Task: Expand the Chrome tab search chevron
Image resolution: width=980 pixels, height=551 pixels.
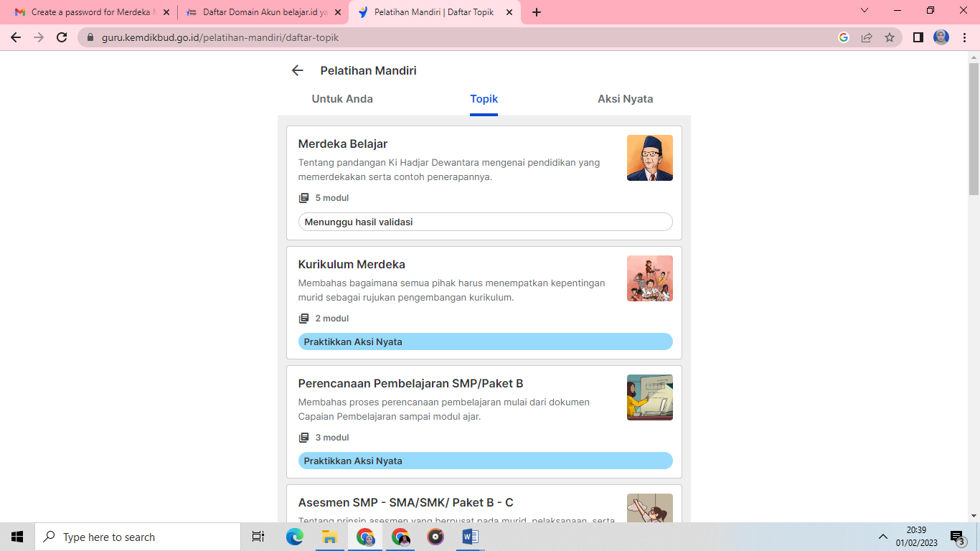Action: tap(864, 11)
